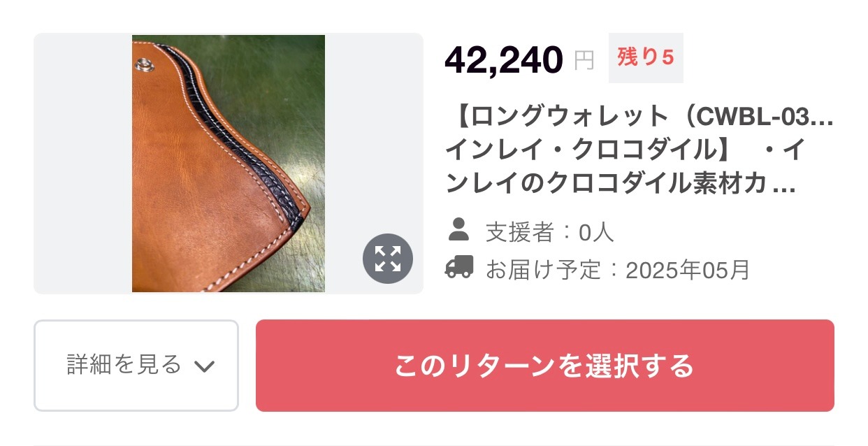Click the 円 currency label
Screen dimensions: 868x446
click(584, 61)
